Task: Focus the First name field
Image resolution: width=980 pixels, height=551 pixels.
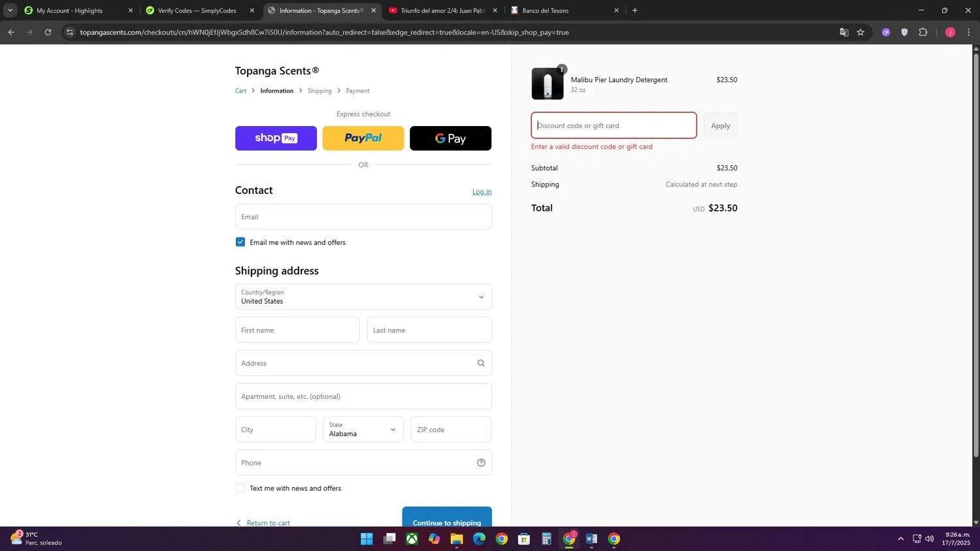Action: pyautogui.click(x=297, y=330)
